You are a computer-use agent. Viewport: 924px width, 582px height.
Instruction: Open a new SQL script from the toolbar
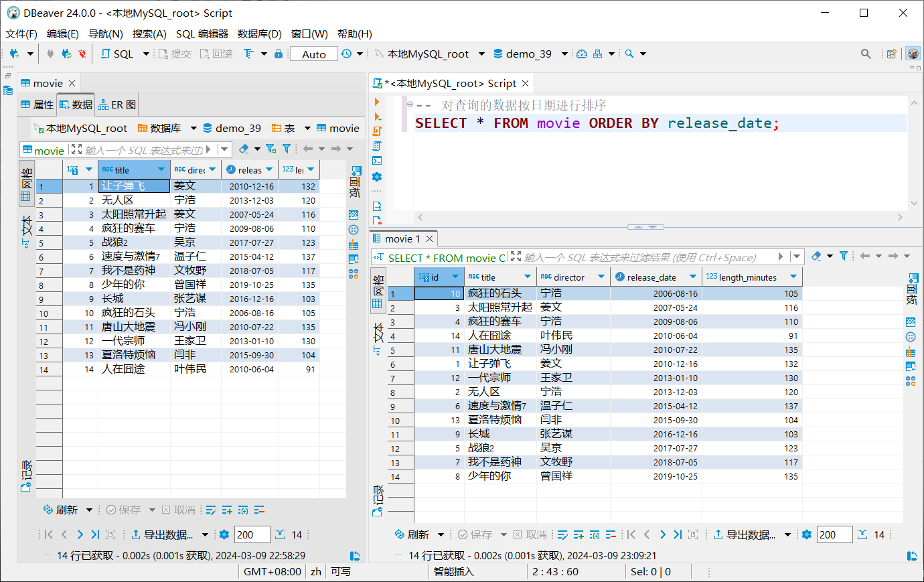click(x=118, y=54)
